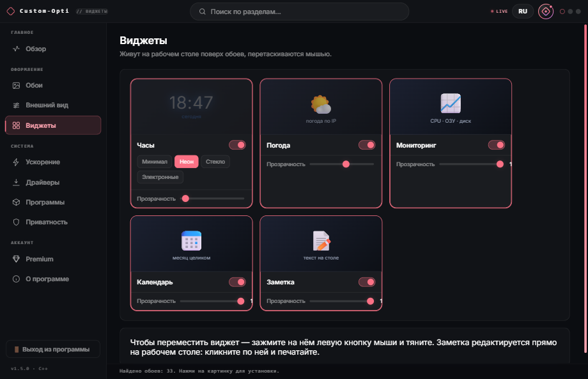The height and width of the screenshot is (379, 588).
Task: Click the месяц целиком caption
Action: [191, 258]
